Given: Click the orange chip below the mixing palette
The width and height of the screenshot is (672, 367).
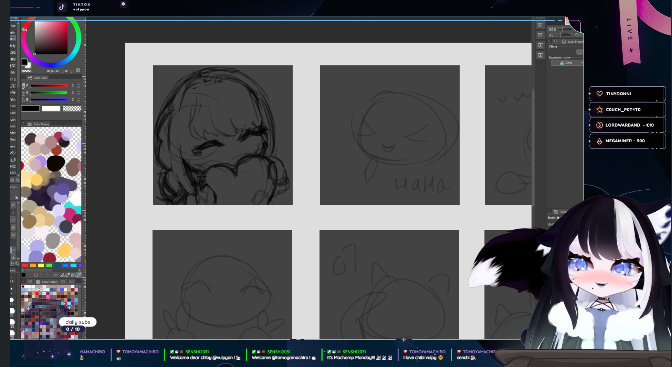Looking at the screenshot, I should 33,266.
